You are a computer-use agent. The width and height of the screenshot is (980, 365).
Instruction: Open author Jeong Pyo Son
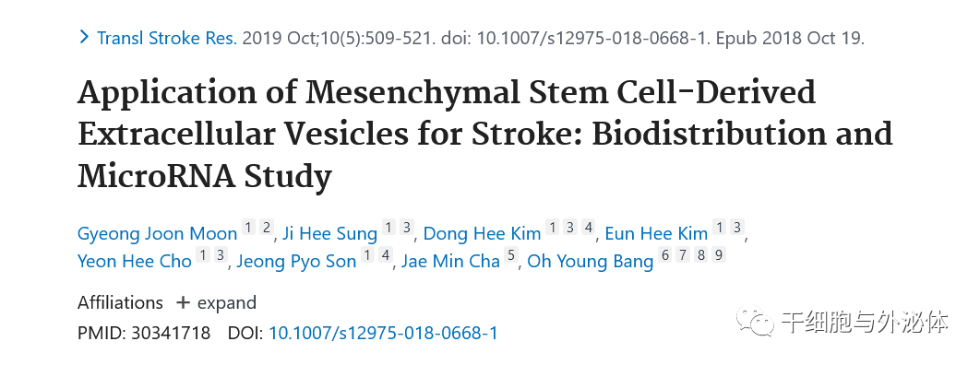(296, 262)
